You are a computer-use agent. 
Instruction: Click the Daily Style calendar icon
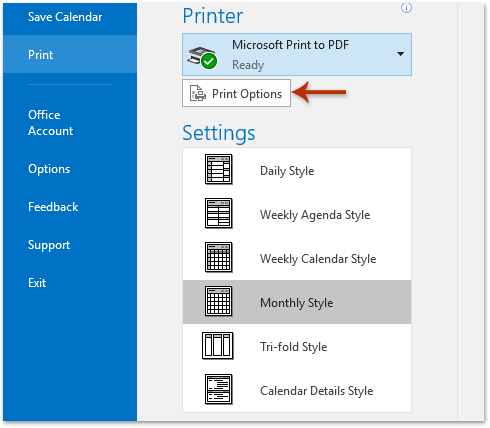[219, 169]
